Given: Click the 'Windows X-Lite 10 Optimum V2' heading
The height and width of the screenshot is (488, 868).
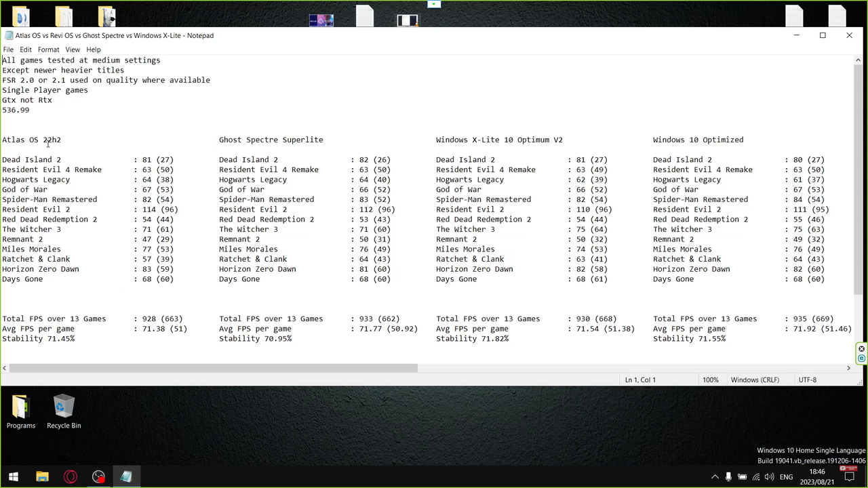Looking at the screenshot, I should [499, 140].
